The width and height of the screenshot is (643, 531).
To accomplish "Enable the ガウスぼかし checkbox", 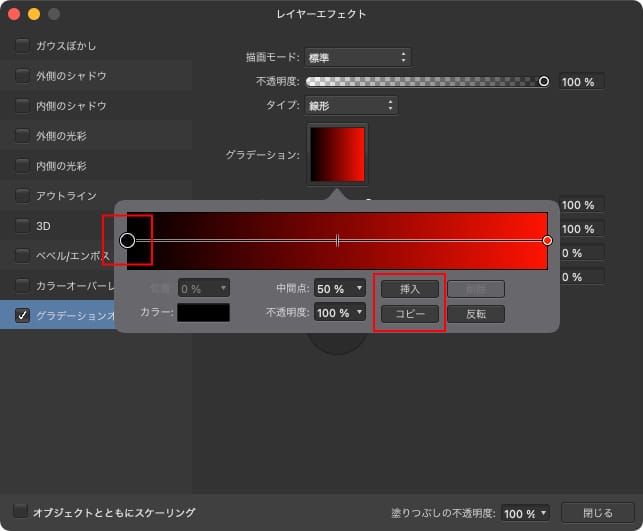I will tap(22, 46).
